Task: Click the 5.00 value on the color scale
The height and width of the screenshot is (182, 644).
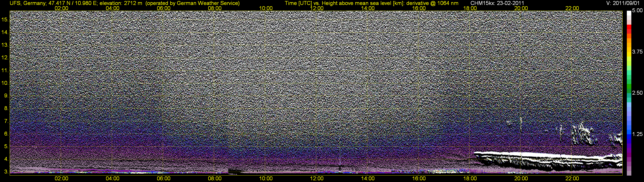Action: coord(637,10)
